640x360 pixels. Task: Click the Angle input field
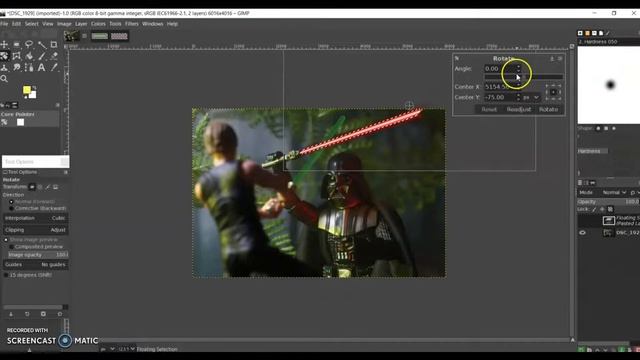[499, 69]
